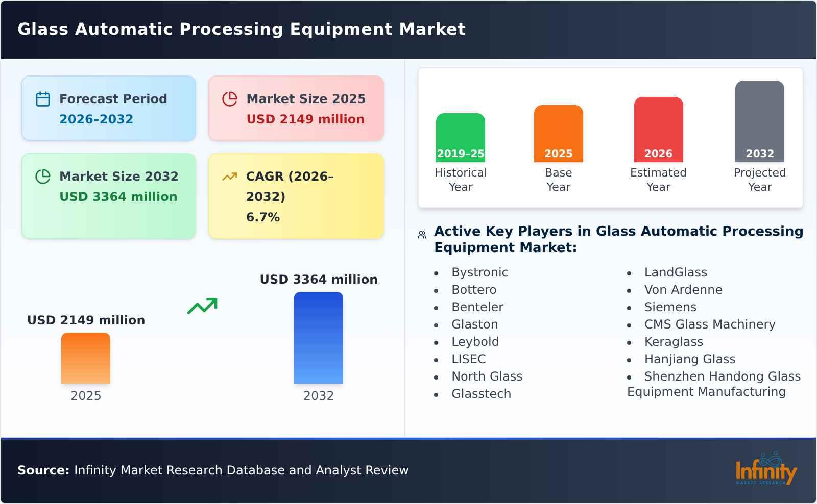Click the CAGR 6.7% card
The image size is (817, 504).
coord(295,195)
